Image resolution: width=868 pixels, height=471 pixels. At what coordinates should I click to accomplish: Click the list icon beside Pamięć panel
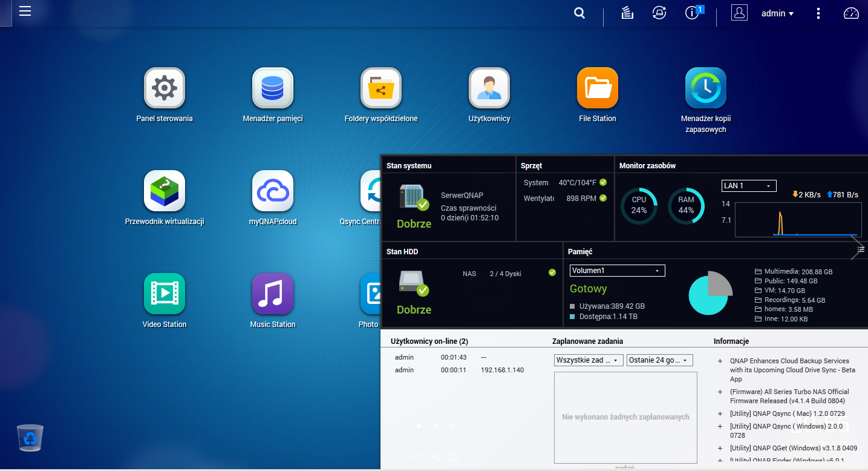(x=861, y=249)
